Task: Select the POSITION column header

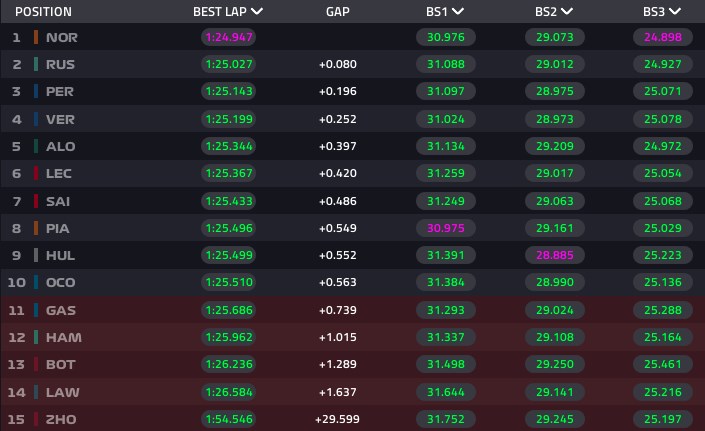Action: coord(43,12)
